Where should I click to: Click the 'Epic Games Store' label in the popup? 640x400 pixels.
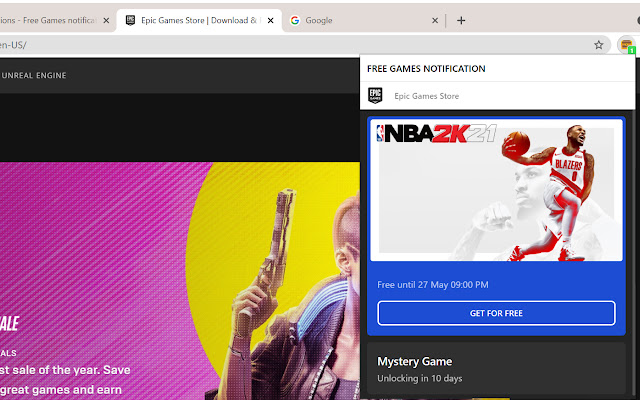427,96
